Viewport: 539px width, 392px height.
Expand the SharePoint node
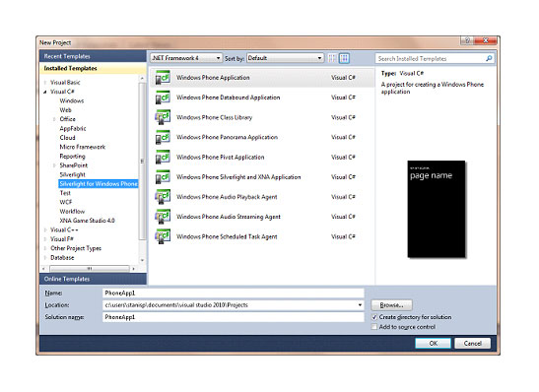tap(54, 165)
